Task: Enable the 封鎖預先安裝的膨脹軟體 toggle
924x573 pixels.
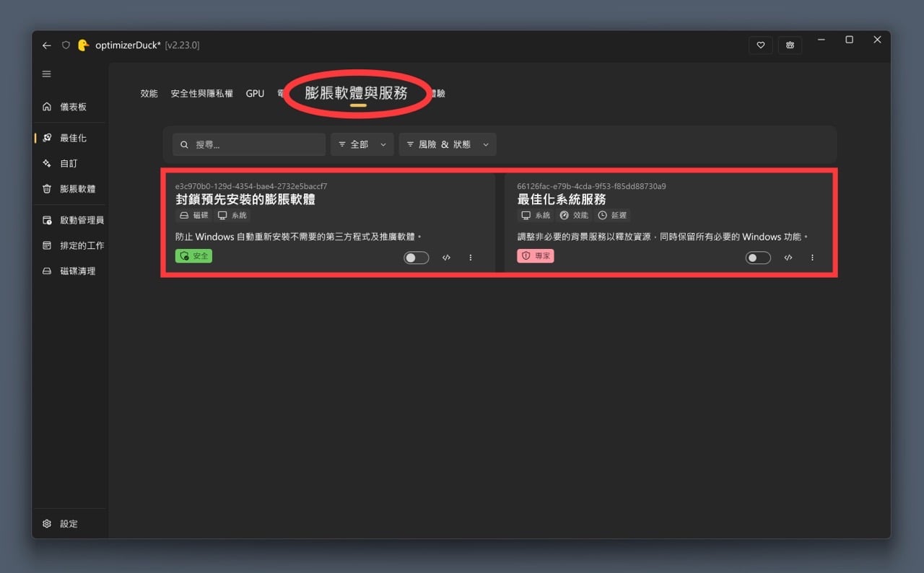Action: (x=416, y=258)
